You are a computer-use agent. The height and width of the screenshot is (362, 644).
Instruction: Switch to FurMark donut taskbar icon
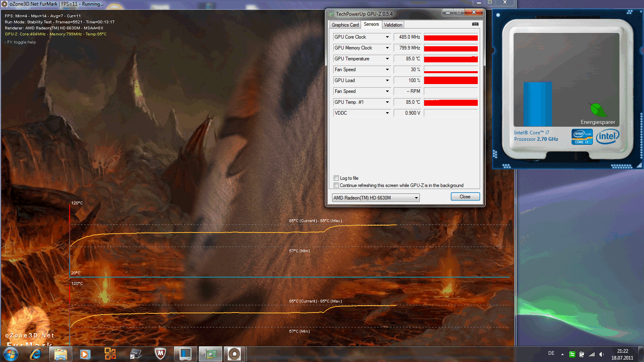[x=235, y=354]
